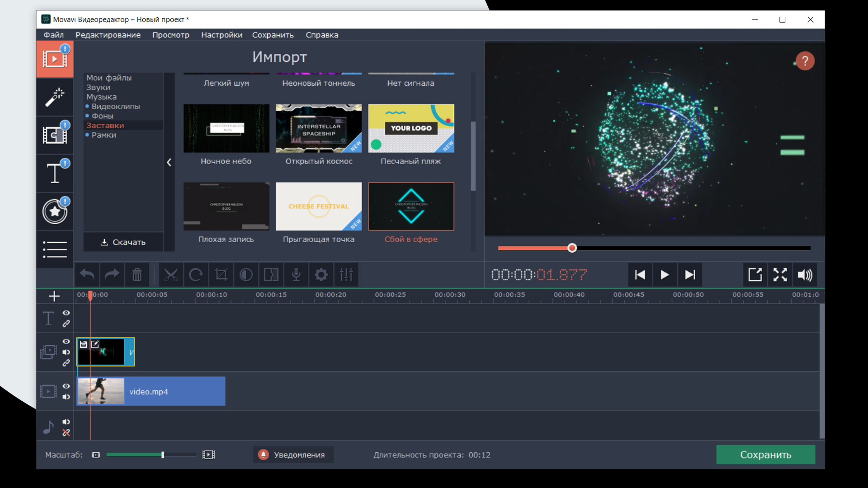Open the Titles text panel
868x488 pixels.
[x=55, y=173]
